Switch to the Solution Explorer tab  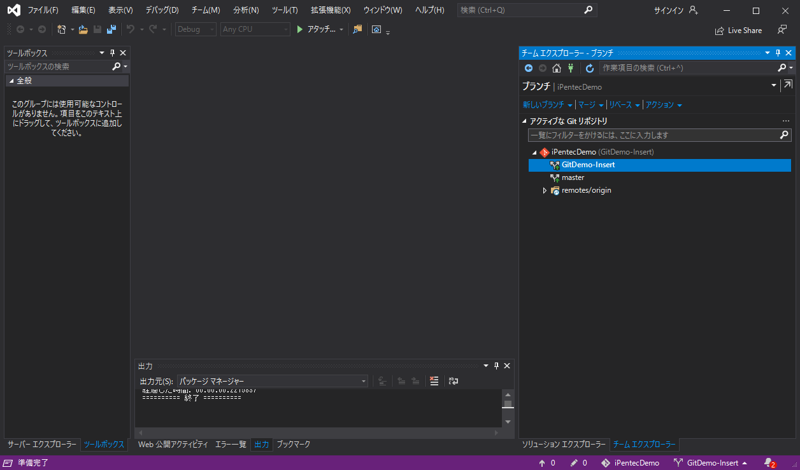click(563, 444)
